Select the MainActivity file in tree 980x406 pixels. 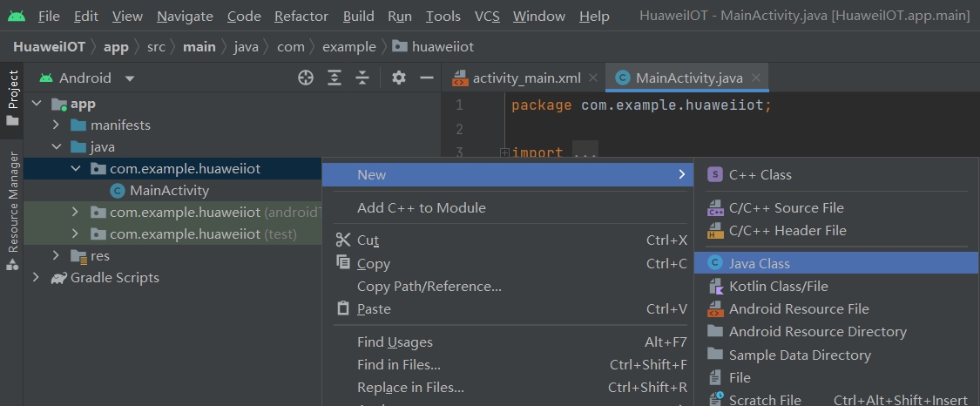click(x=169, y=191)
